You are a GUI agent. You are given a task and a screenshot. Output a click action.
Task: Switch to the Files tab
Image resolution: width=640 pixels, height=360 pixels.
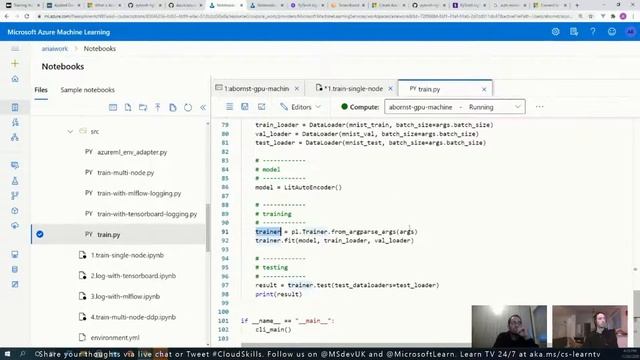coord(41,90)
